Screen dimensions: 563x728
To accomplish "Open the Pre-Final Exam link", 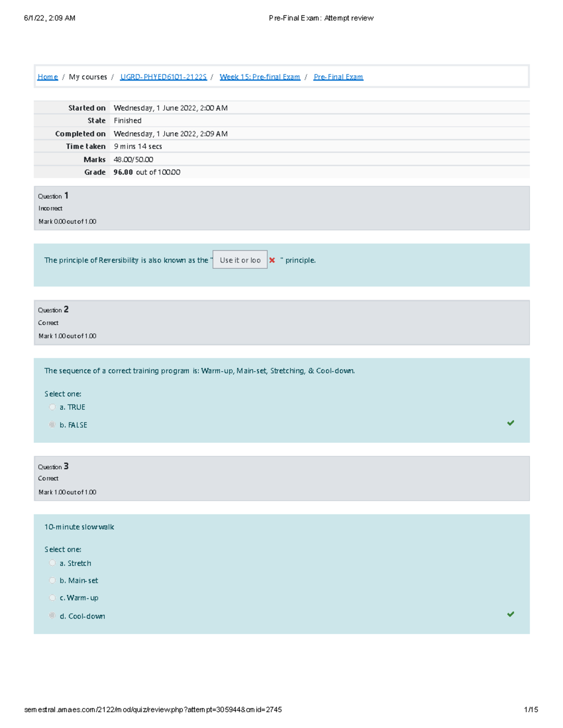I will coord(338,76).
